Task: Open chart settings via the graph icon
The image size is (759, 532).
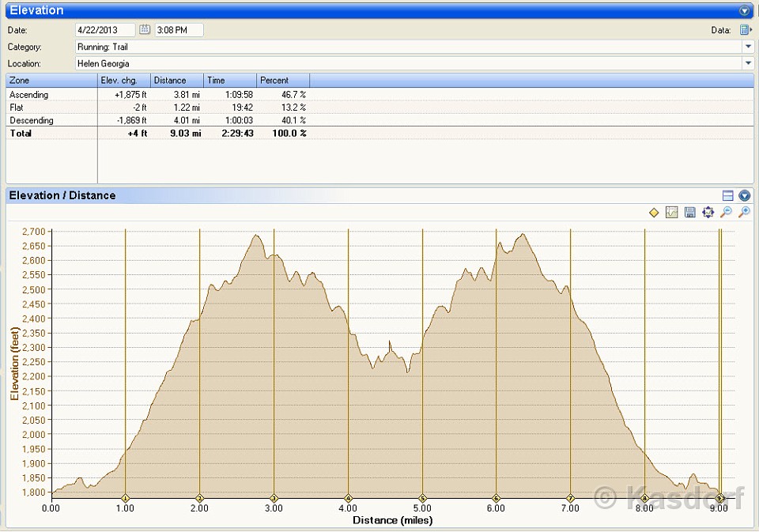Action: coord(672,212)
